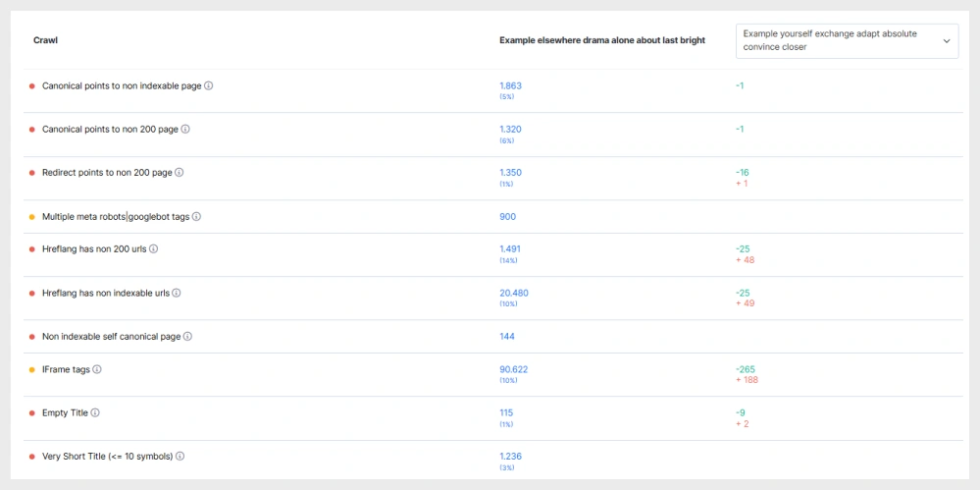
Task: Click info icon next to Empty Title
Action: pyautogui.click(x=95, y=412)
